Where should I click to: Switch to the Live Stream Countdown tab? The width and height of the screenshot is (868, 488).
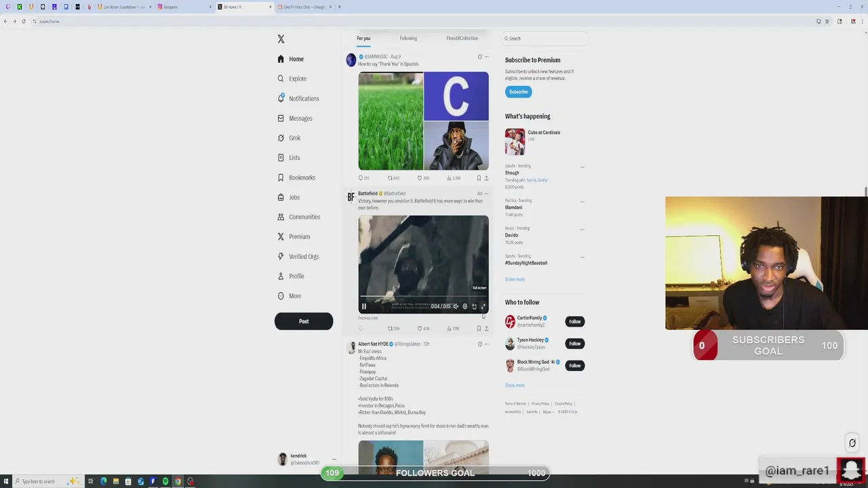(125, 7)
